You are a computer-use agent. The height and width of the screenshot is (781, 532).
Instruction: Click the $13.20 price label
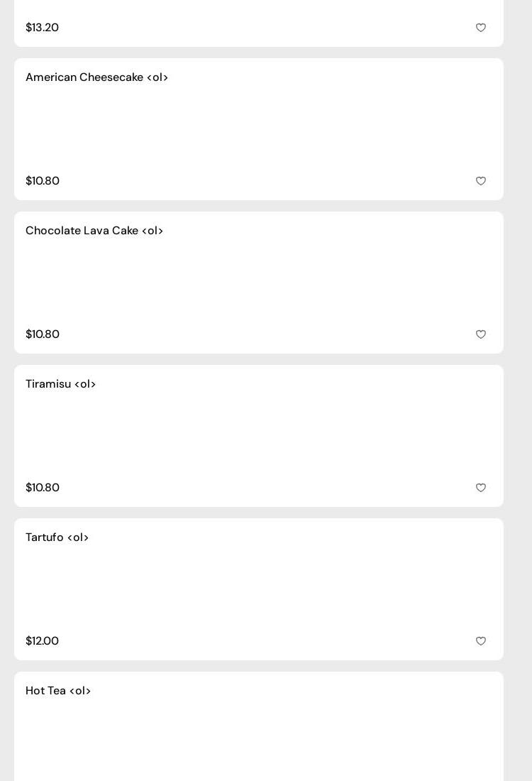pyautogui.click(x=42, y=28)
